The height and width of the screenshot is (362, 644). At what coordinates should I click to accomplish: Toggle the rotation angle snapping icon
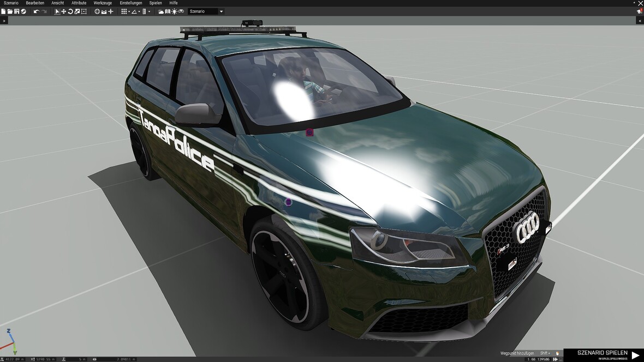pos(134,11)
